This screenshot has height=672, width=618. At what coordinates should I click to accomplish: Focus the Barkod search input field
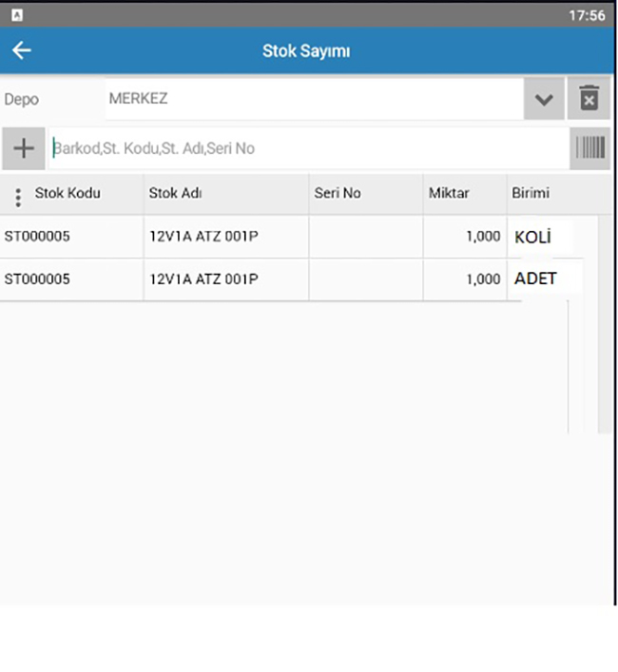point(309,148)
